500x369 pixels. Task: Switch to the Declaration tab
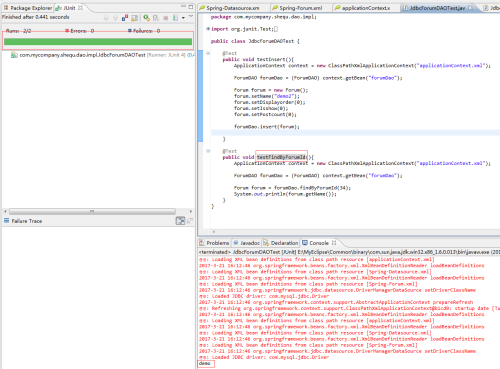coord(280,243)
